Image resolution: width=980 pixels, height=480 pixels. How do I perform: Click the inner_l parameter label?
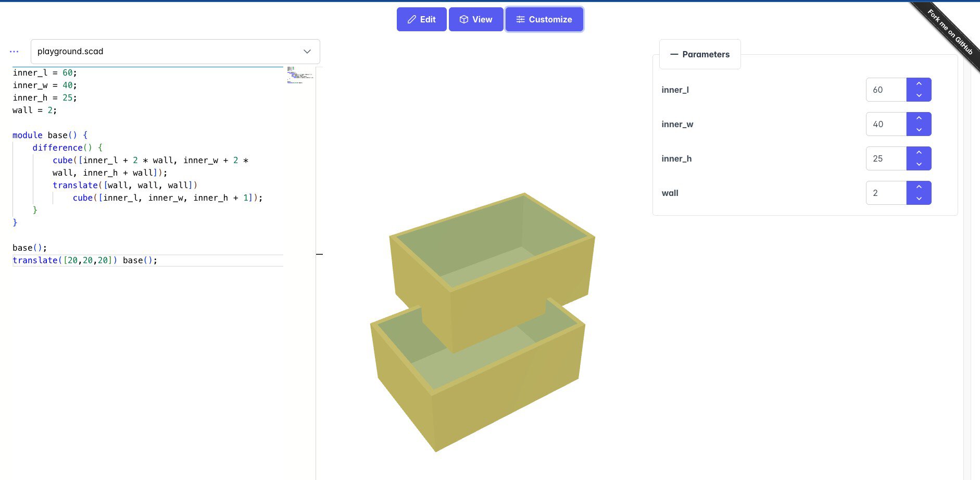675,90
